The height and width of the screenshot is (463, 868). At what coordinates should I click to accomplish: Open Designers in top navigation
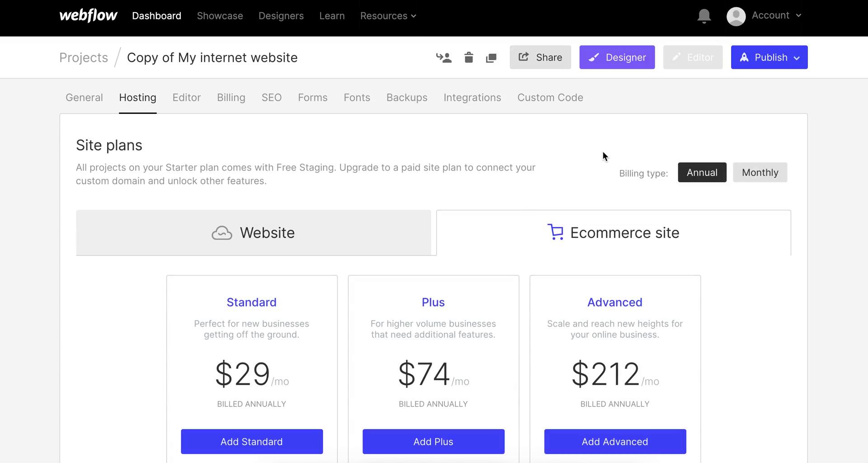(x=281, y=16)
